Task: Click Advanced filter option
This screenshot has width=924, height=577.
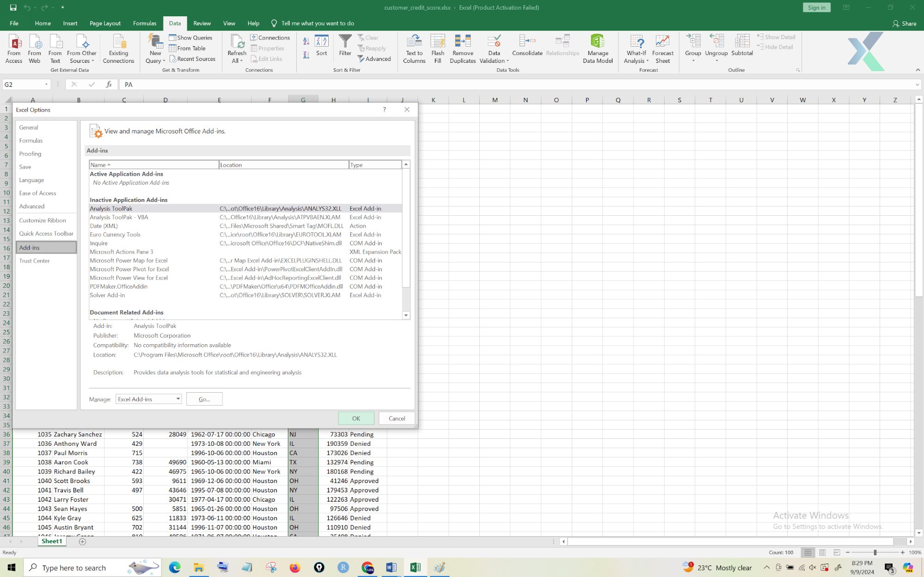Action: [x=374, y=59]
